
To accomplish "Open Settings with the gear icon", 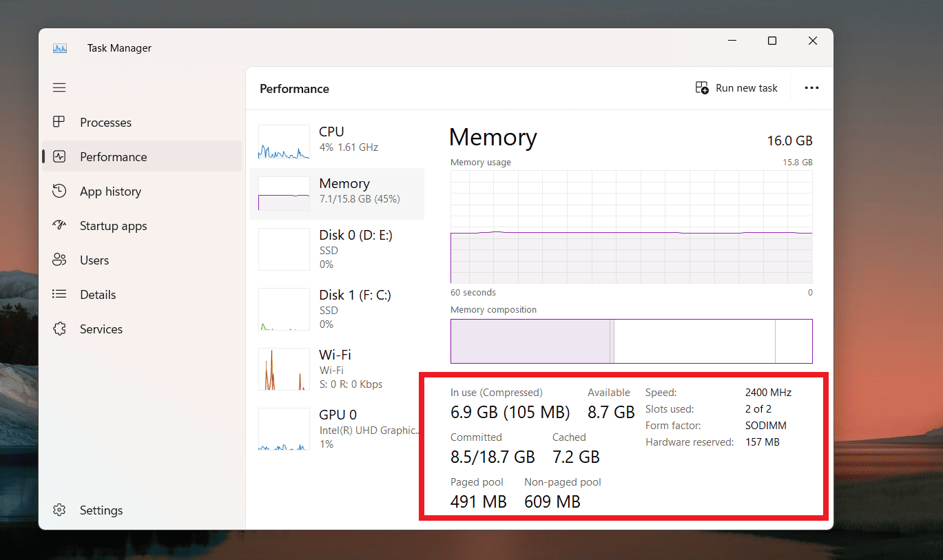I will click(x=59, y=510).
